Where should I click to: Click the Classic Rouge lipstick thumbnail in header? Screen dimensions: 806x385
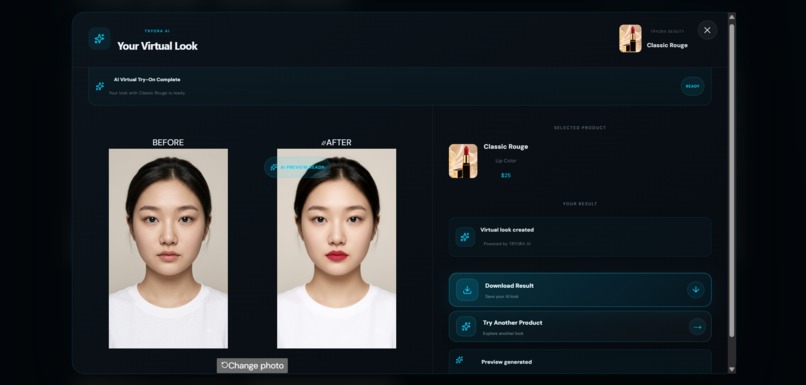click(630, 39)
